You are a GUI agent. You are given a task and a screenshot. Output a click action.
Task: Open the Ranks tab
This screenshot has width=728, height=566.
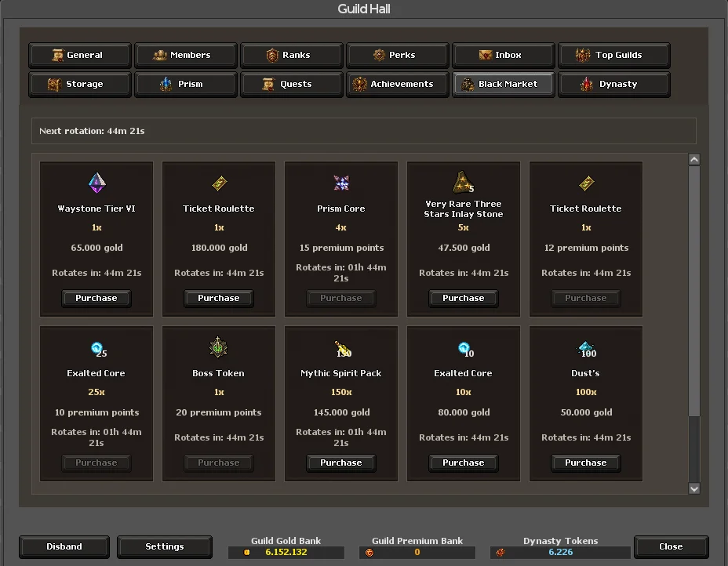[292, 55]
